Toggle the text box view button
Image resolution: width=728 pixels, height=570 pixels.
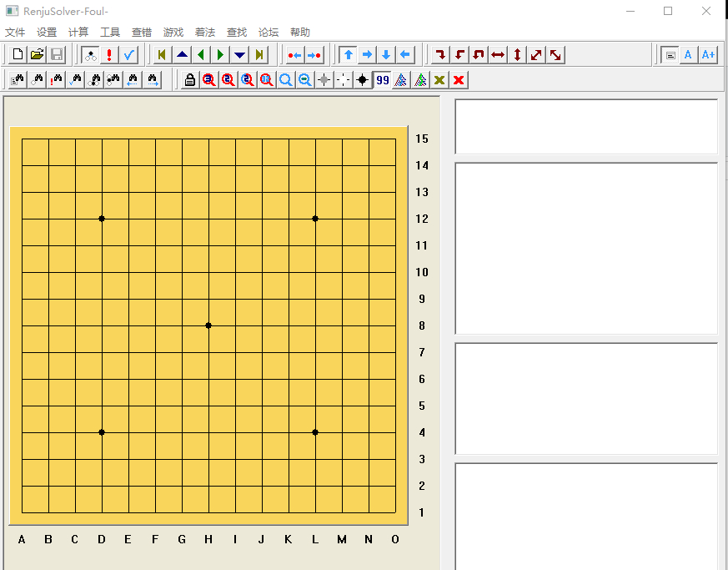tap(670, 55)
